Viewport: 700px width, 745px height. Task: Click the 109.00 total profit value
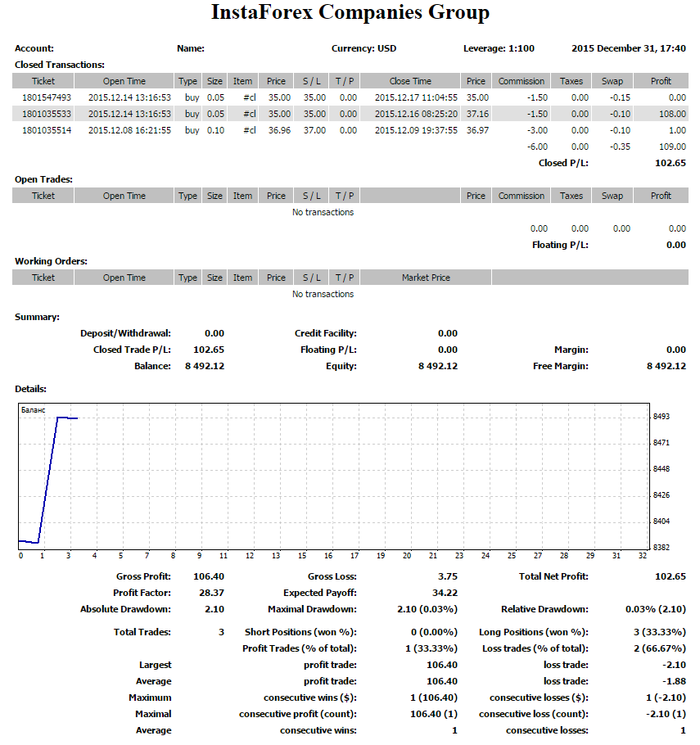(x=672, y=147)
